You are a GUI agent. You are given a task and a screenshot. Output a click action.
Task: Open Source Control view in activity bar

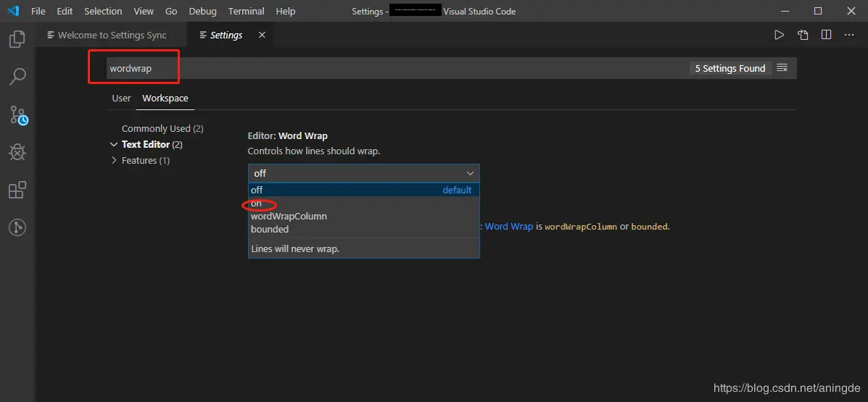[18, 114]
